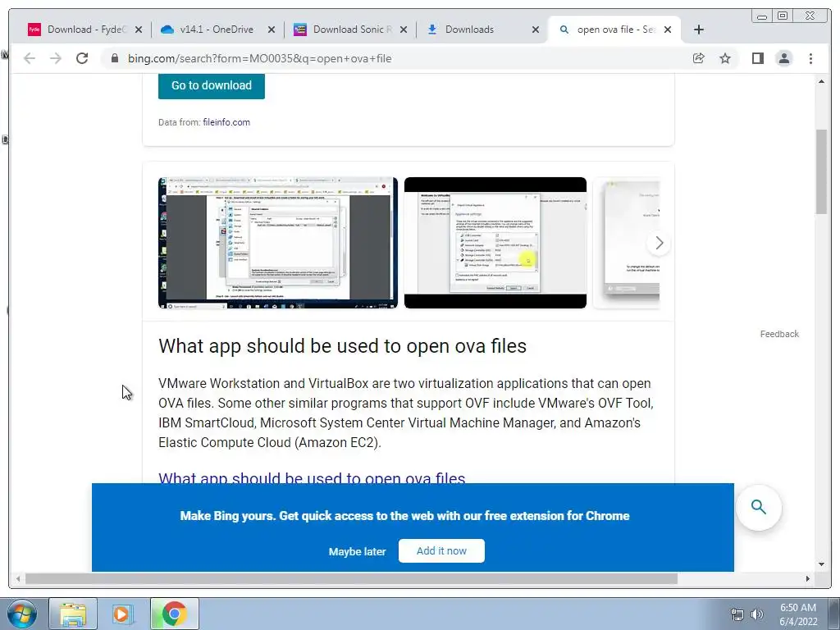Image resolution: width=840 pixels, height=630 pixels.
Task: Go forward to the next page
Action: (56, 58)
